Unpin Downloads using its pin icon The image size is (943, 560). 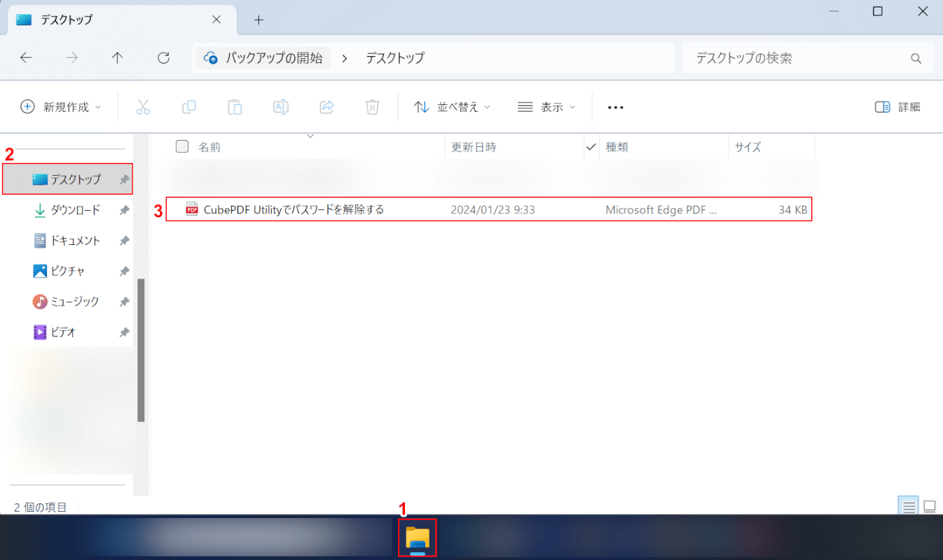point(124,210)
